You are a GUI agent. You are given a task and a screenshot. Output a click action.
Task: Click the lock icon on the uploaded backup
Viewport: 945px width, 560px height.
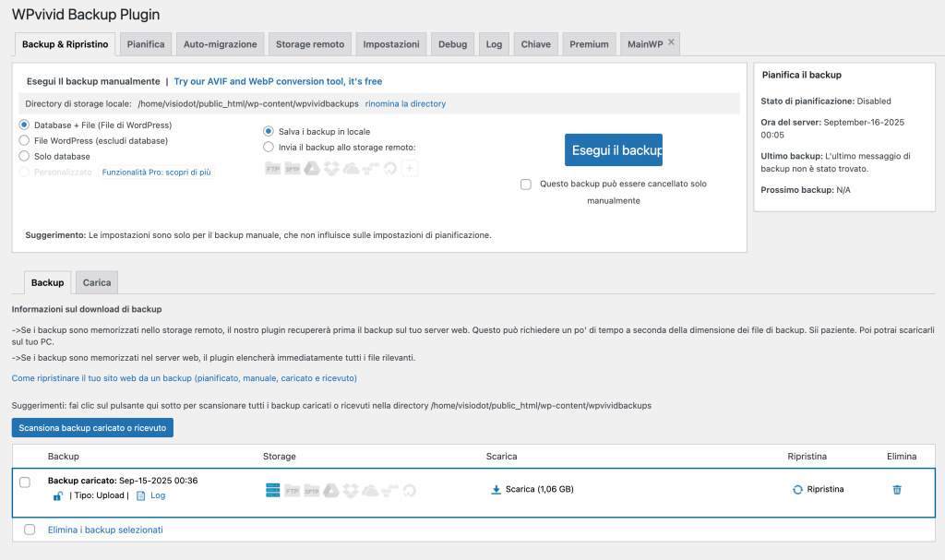[x=58, y=496]
